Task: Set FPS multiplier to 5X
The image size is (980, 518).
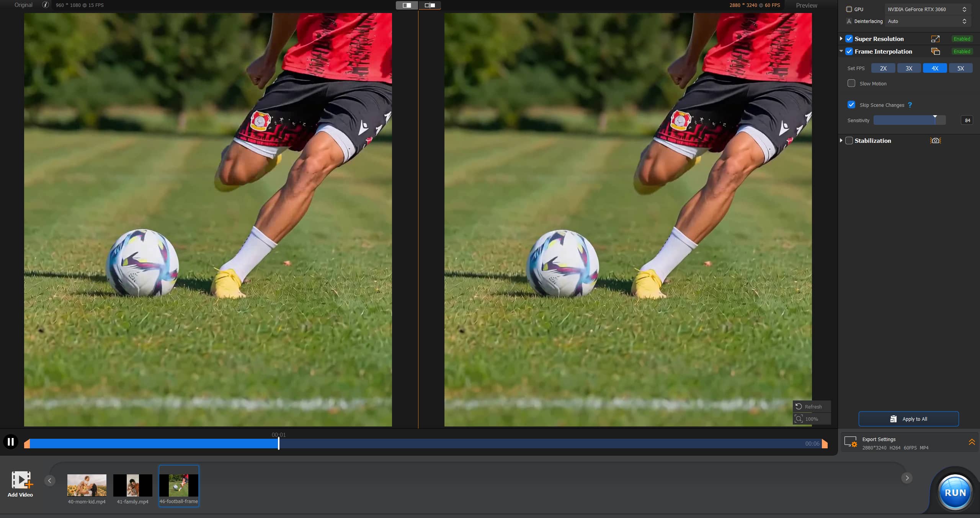Action: 960,68
